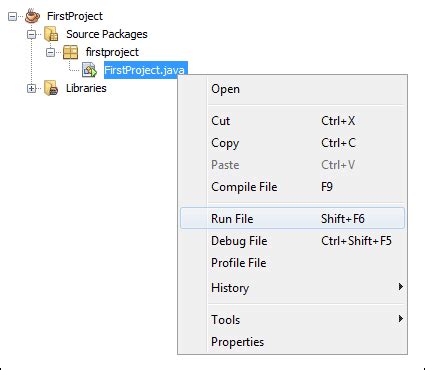Open the Tools menu entry
The height and width of the screenshot is (370, 425).
292,319
